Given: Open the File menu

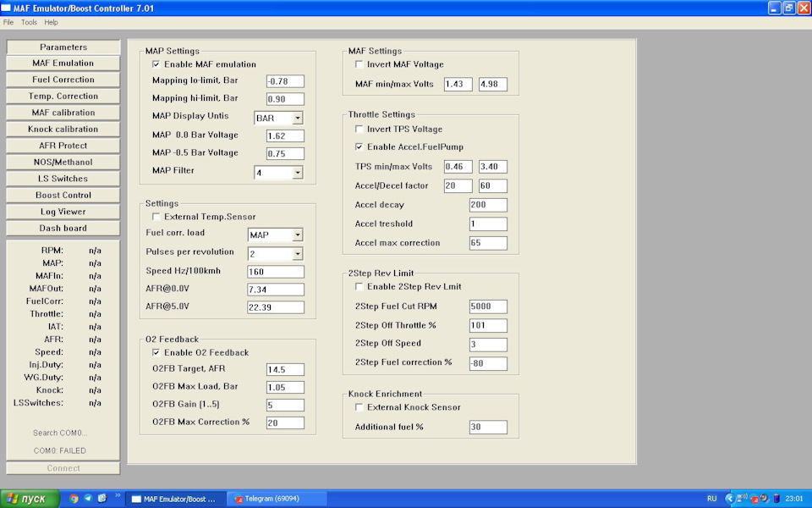Looking at the screenshot, I should coord(8,22).
